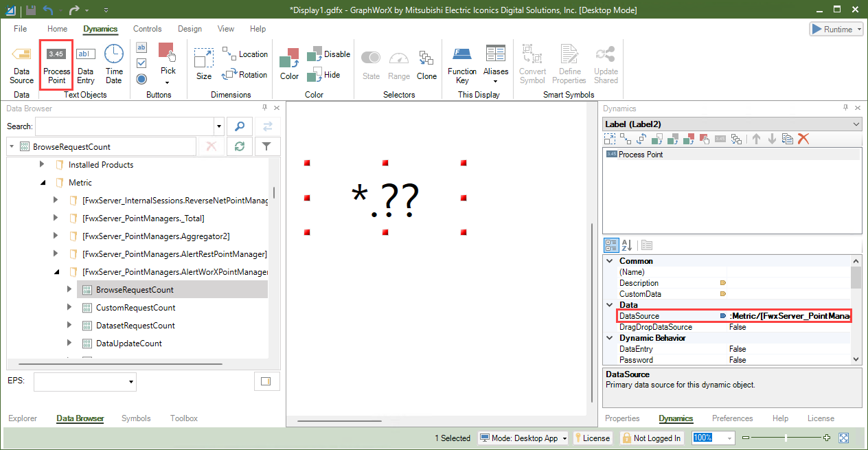Apply the Disable dynamic

(328, 54)
